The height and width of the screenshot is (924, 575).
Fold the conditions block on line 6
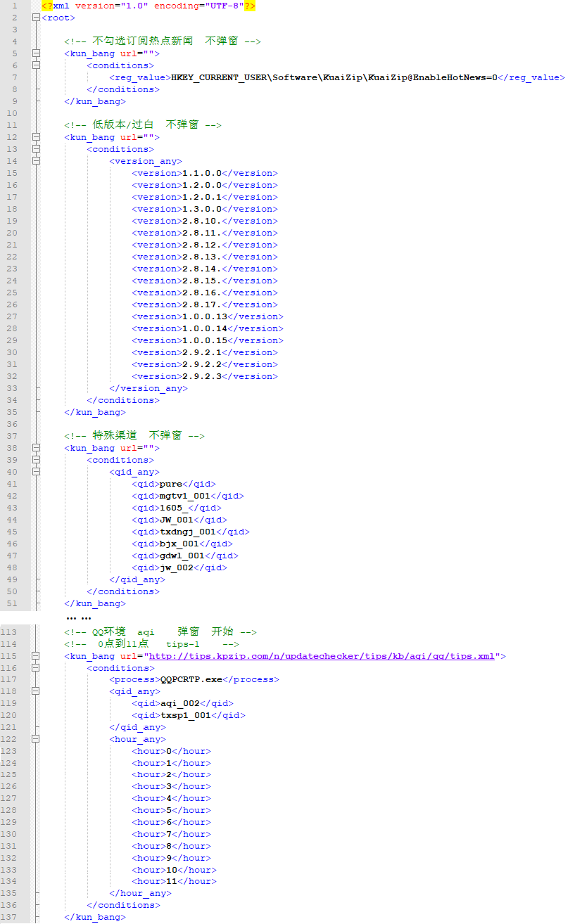click(x=36, y=65)
